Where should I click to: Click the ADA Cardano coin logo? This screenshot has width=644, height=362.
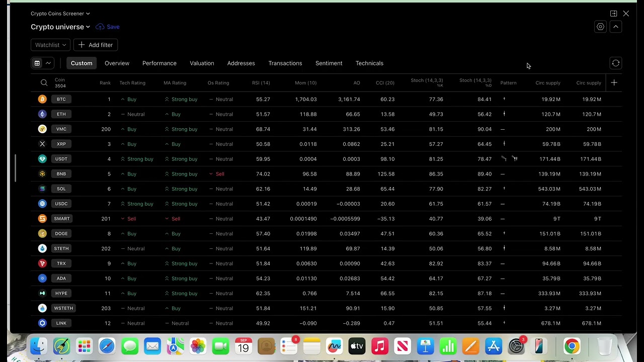pos(42,278)
